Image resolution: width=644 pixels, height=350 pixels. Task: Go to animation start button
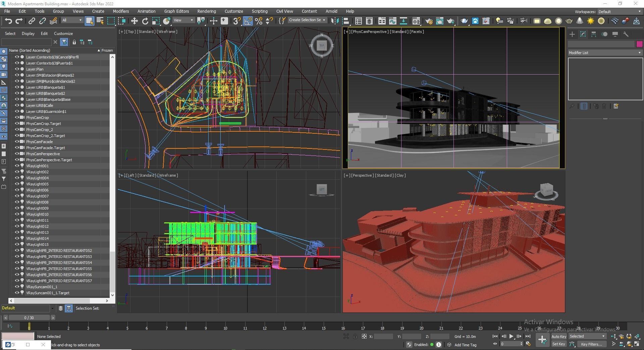495,336
